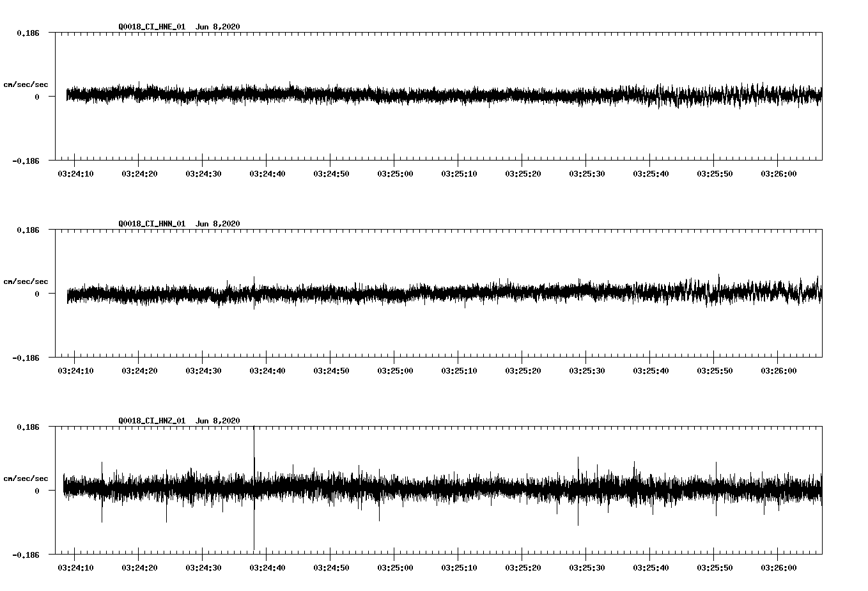Viewport: 868px width, 591px height.
Task: Click the 03:25:50 time label under HNE plot
Action: click(x=715, y=173)
